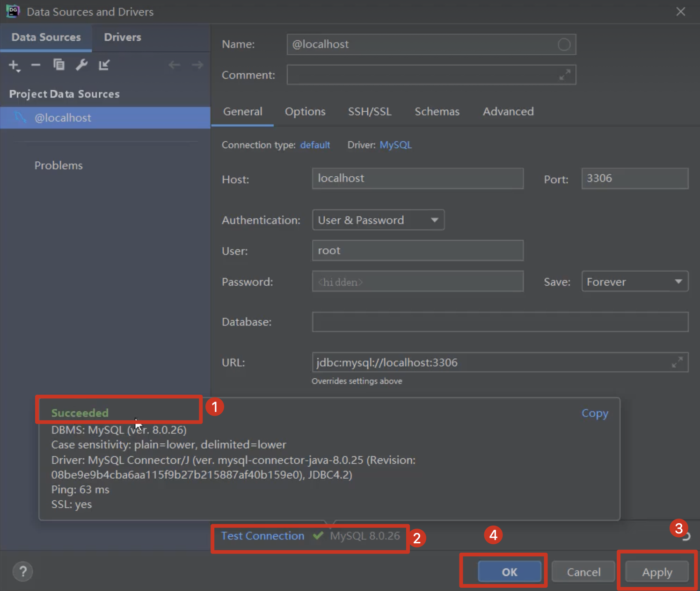
Task: Click the DataGrip app icon in title bar
Action: tap(13, 11)
